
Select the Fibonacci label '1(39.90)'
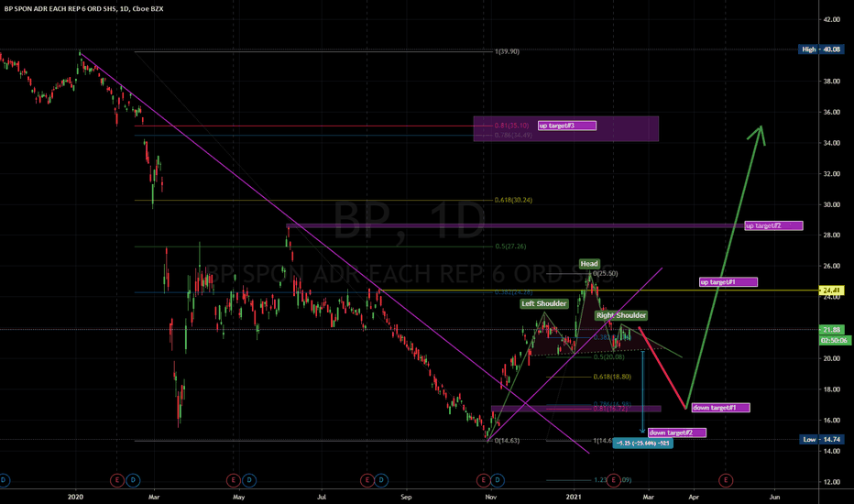pos(507,51)
